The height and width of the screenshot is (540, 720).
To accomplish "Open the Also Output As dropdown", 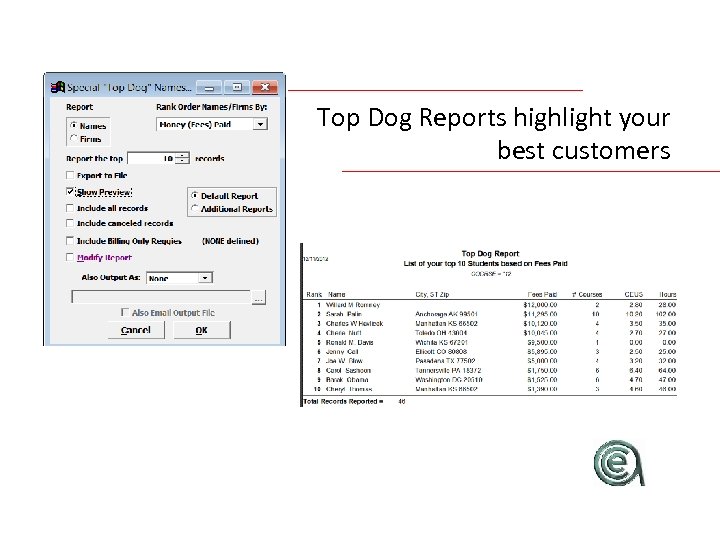I will tap(205, 278).
